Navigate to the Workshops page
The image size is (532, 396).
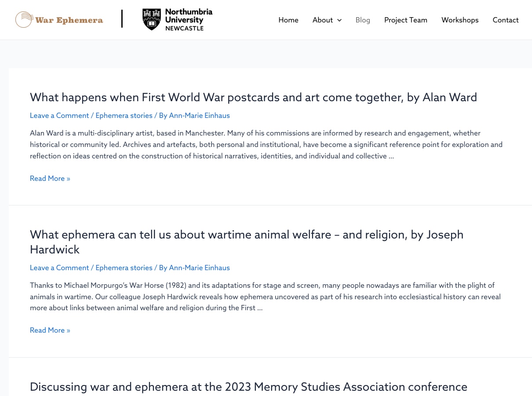pyautogui.click(x=460, y=20)
